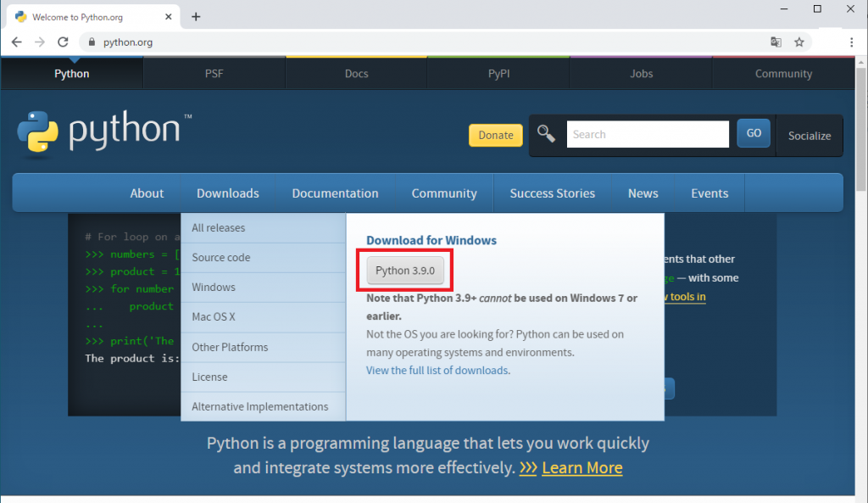Click the browser forward arrow
868x503 pixels.
(x=39, y=42)
